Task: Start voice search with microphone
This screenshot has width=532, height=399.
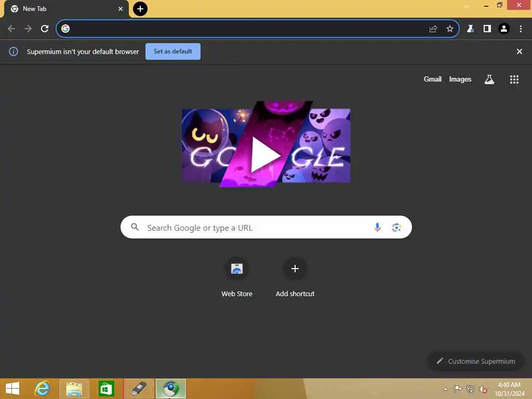Action: pos(377,227)
